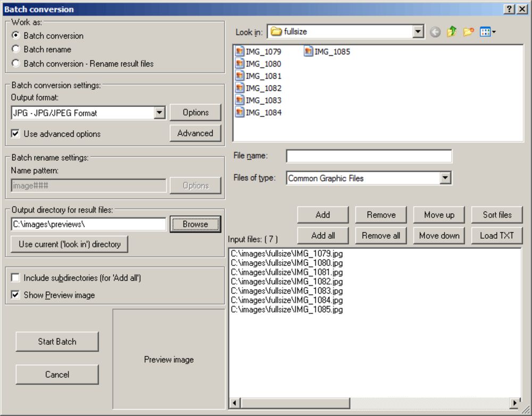Select the IMG_1079 file icon
The height and width of the screenshot is (416, 532).
pyautogui.click(x=239, y=52)
